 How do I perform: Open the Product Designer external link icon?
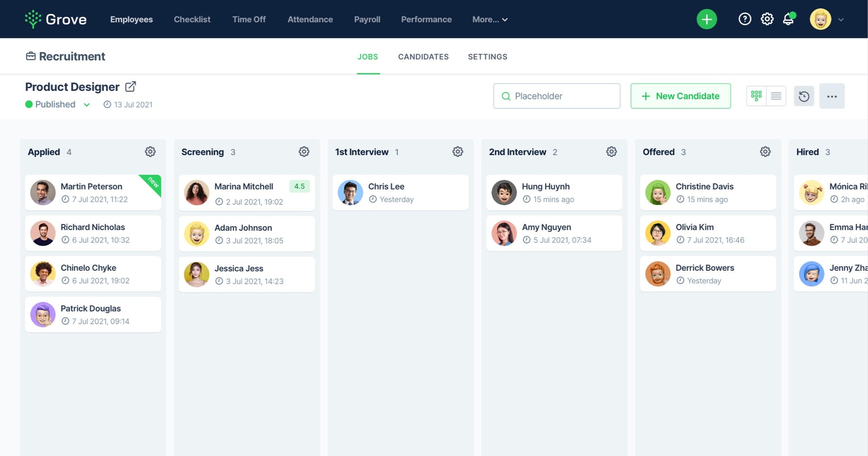click(130, 87)
